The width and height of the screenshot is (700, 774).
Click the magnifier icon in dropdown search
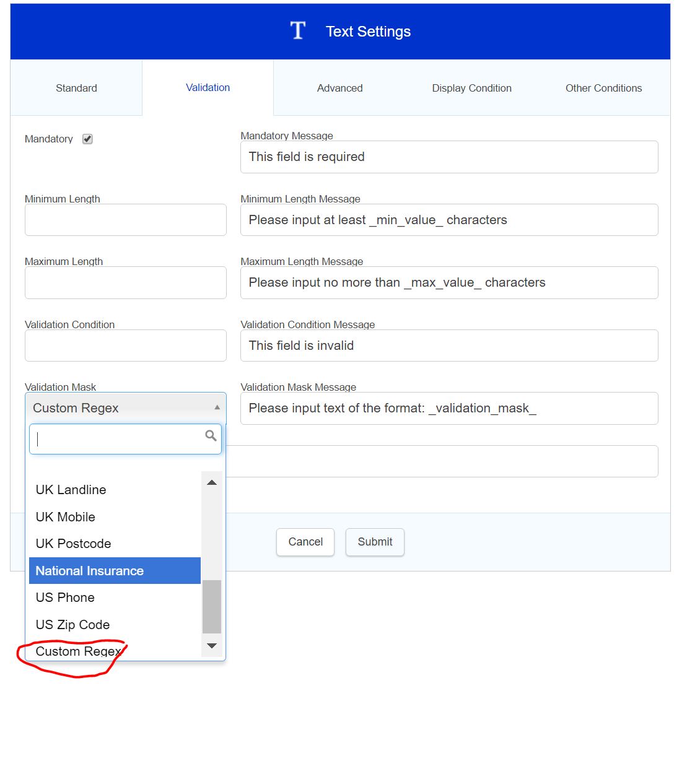pos(211,436)
